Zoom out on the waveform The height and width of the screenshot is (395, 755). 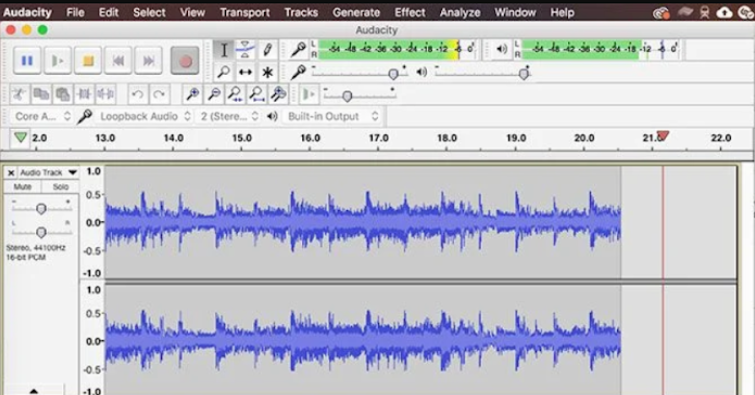(x=214, y=94)
